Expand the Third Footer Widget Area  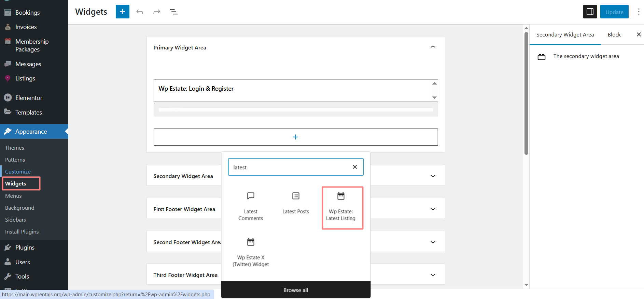tap(433, 275)
